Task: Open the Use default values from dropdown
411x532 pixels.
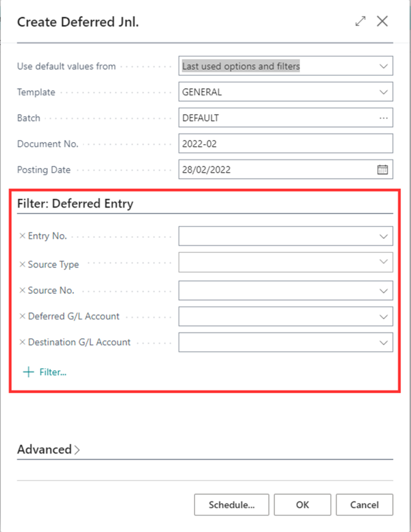Action: tap(383, 66)
